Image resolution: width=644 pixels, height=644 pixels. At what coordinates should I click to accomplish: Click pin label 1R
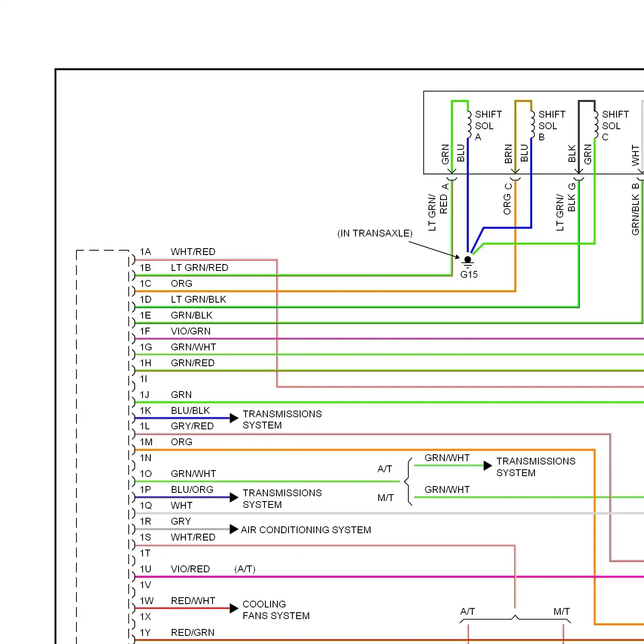[146, 522]
